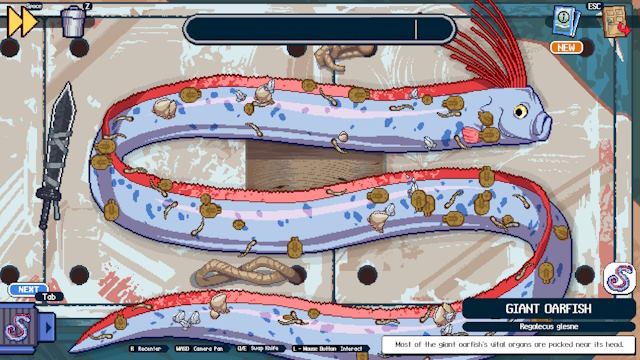Click the oarfish's pink pectoral fin
Image resolution: width=640 pixels, height=360 pixels.
point(471,135)
